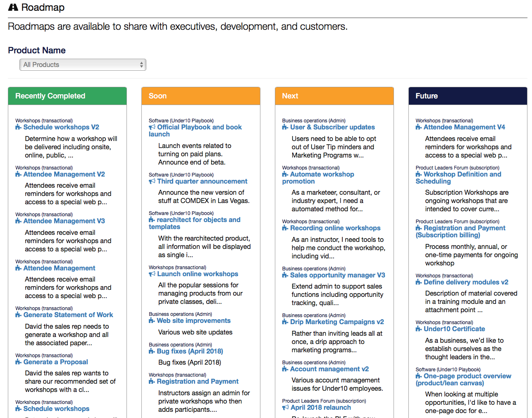The image size is (532, 418).
Task: Open Recording online workshops link
Action: [x=335, y=228]
